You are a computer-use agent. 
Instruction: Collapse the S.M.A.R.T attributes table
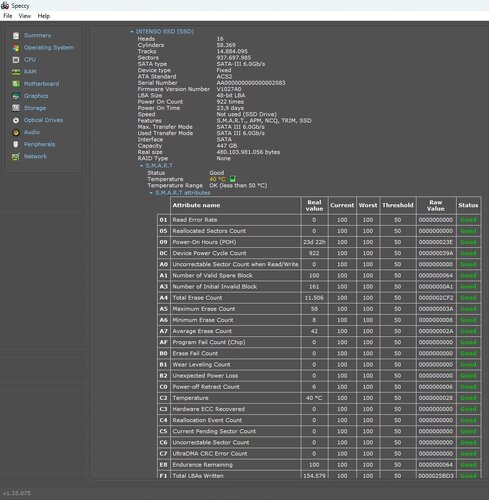click(151, 193)
